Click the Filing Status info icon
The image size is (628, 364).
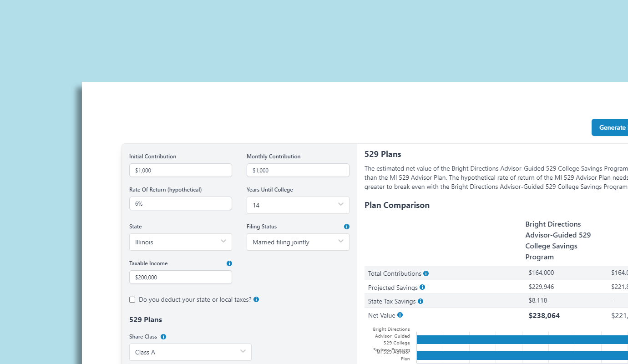(x=347, y=227)
